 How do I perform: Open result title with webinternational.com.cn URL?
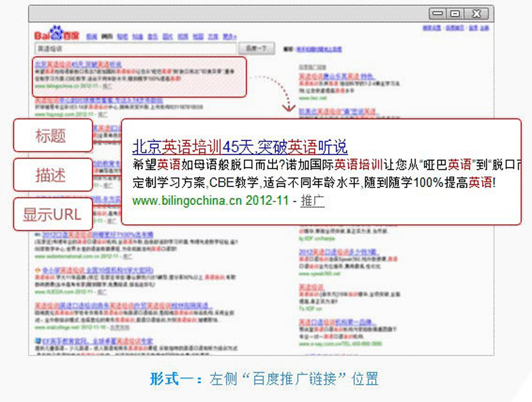[x=98, y=235]
